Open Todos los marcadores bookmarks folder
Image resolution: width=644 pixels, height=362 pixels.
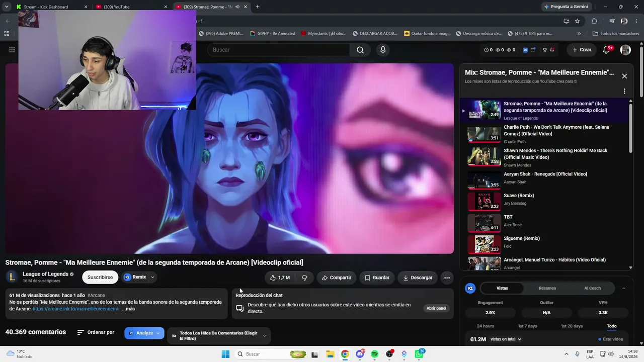click(x=616, y=34)
